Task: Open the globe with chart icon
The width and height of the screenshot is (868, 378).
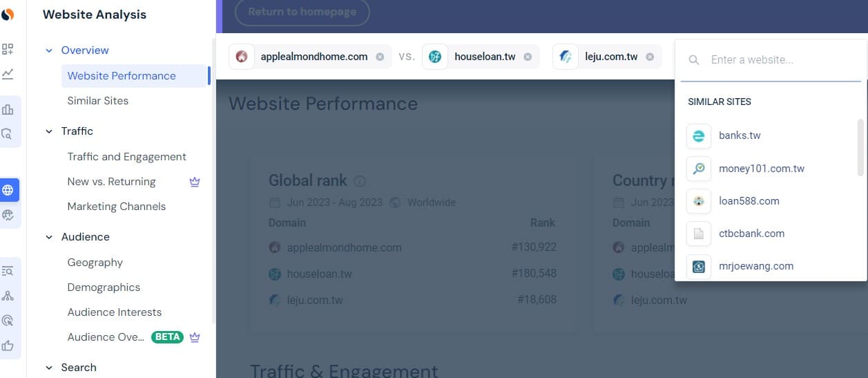Action: [8, 214]
